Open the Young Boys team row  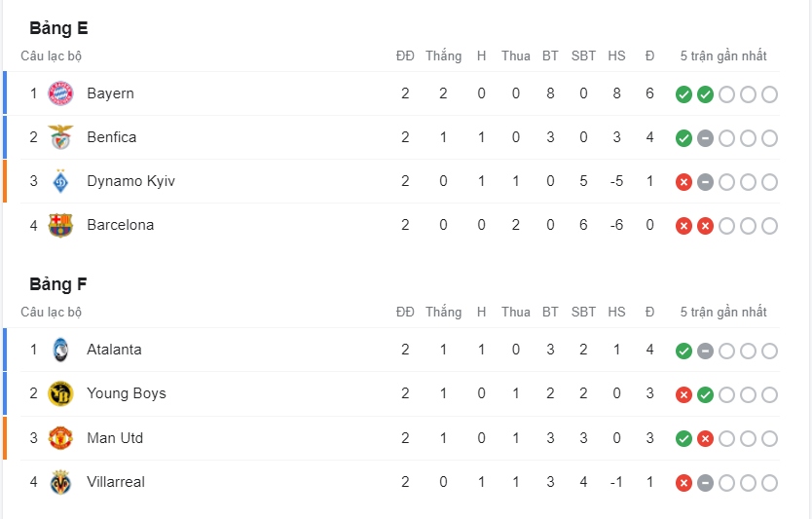click(400, 393)
